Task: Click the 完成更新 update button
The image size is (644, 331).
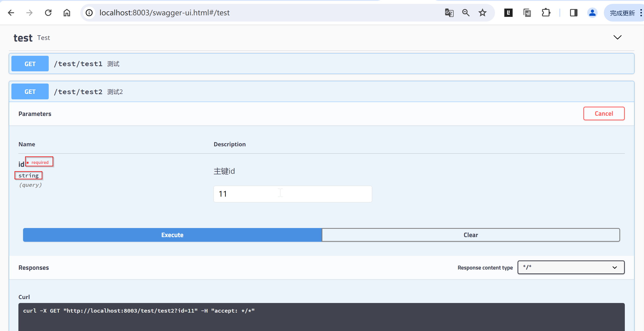Action: [x=622, y=13]
